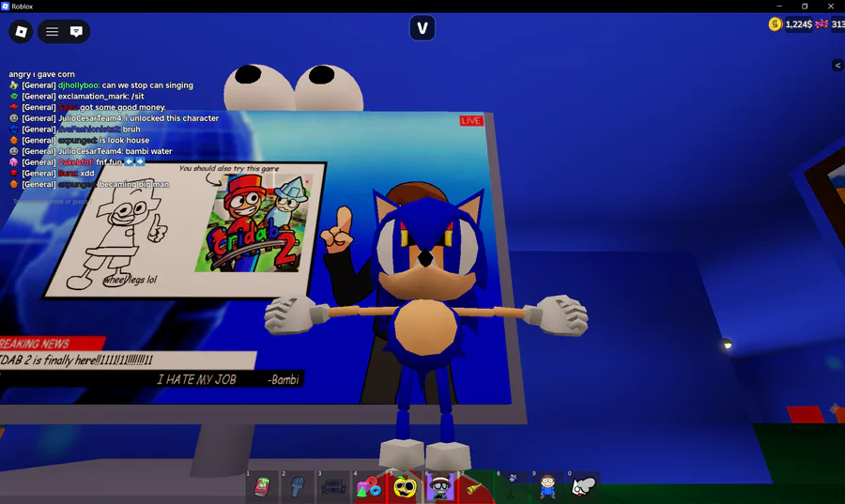Click djhollyboo's username in chat

(79, 85)
